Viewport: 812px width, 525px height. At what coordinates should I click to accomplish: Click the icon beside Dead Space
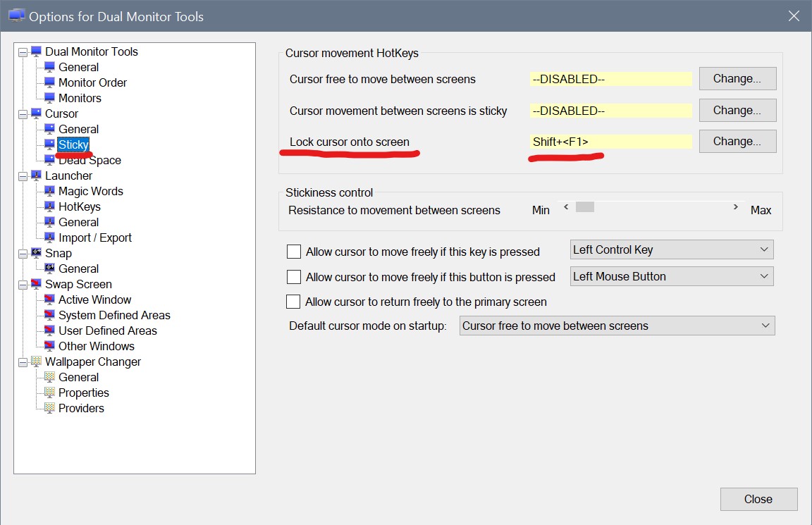coord(49,160)
